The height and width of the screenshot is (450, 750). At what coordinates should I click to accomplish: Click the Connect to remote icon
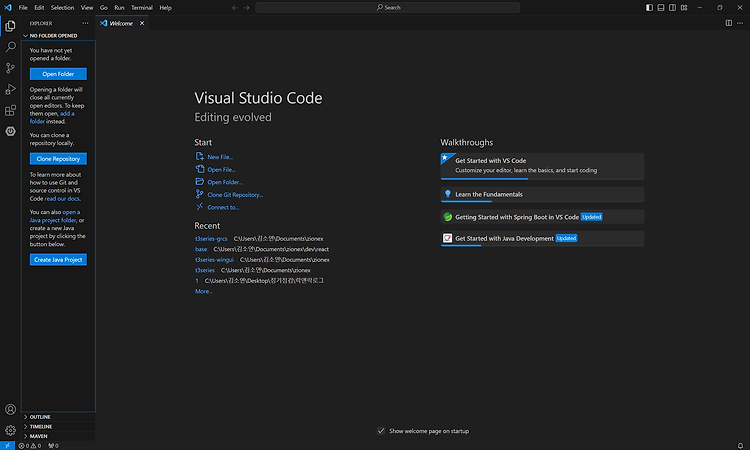[x=199, y=207]
